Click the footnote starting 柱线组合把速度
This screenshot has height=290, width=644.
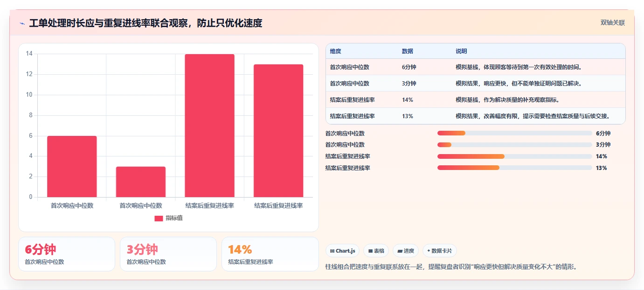coord(451,267)
